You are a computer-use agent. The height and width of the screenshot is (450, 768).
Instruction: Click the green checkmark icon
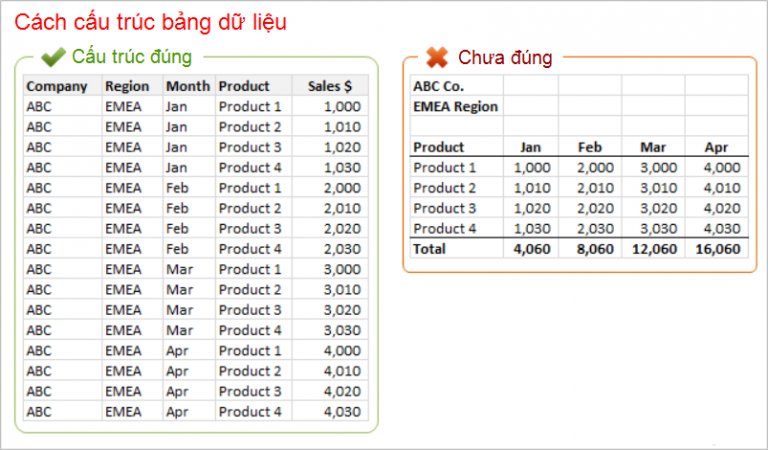(53, 57)
